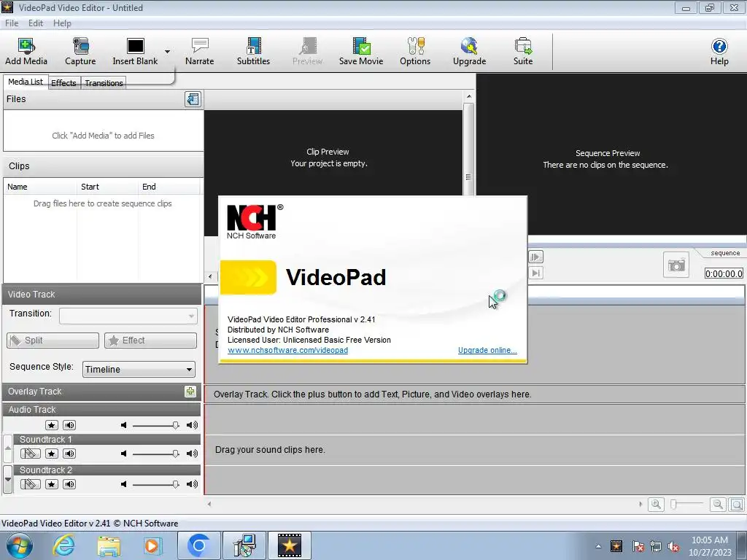This screenshot has width=747, height=560.
Task: Toggle mute on Soundtrack 1
Action: (69, 454)
